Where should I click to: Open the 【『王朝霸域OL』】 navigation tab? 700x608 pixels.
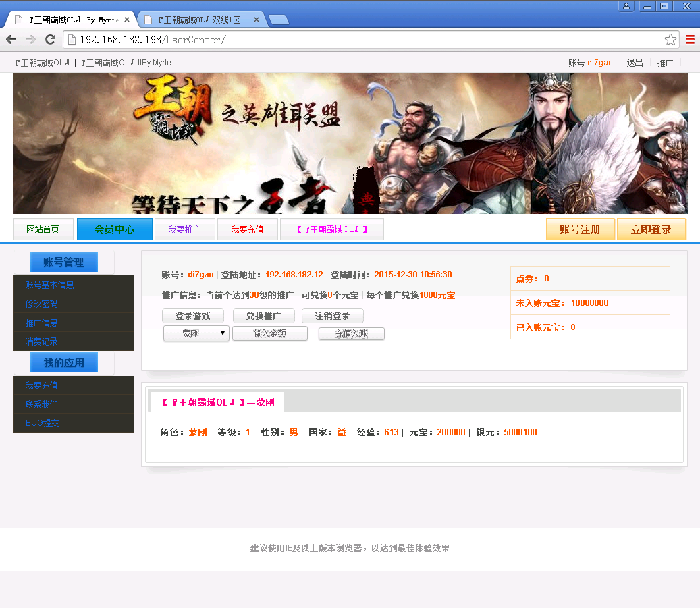332,229
